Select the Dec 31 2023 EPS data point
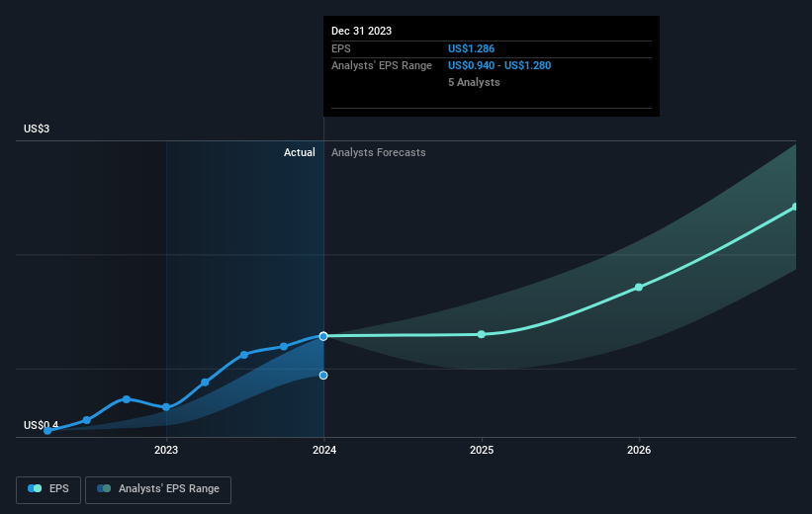 pos(323,336)
